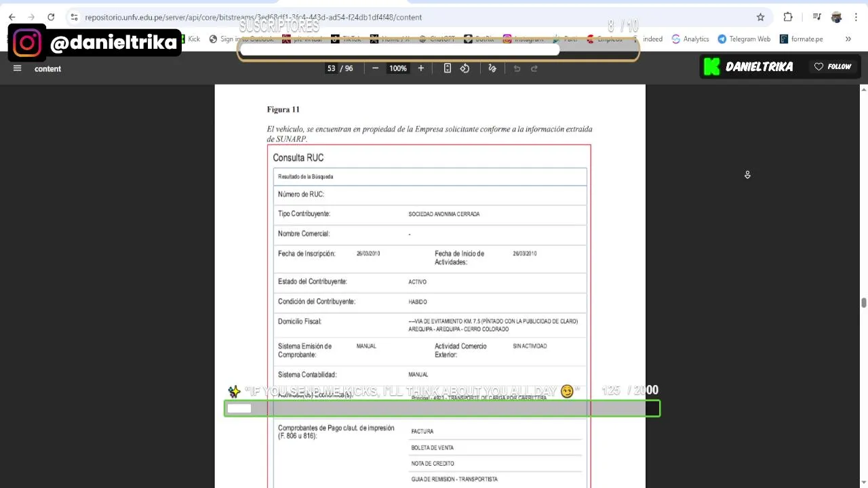Fit the PDF to page

(447, 68)
